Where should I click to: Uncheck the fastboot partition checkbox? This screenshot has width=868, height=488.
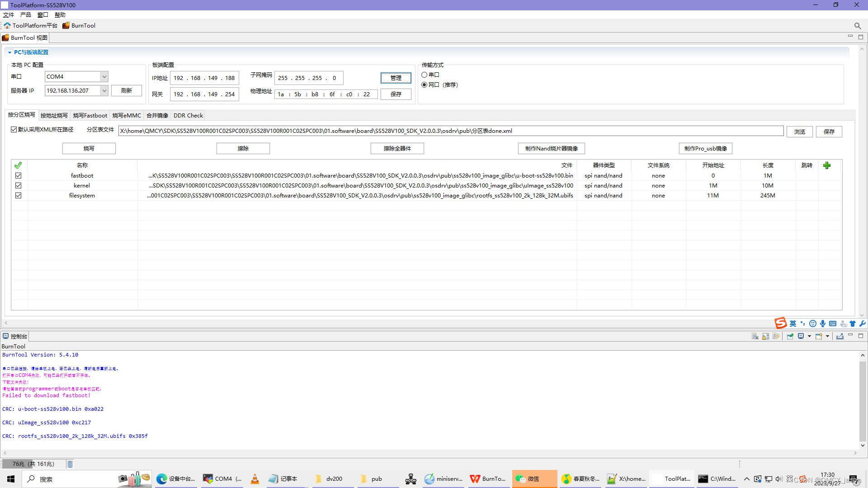[x=18, y=176]
